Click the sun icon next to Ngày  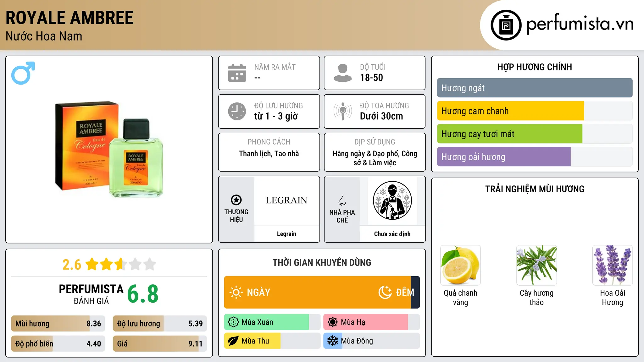[x=236, y=292]
